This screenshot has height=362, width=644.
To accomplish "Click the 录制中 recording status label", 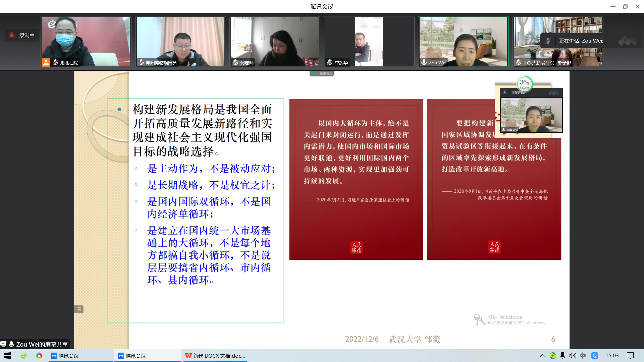I will [x=27, y=35].
